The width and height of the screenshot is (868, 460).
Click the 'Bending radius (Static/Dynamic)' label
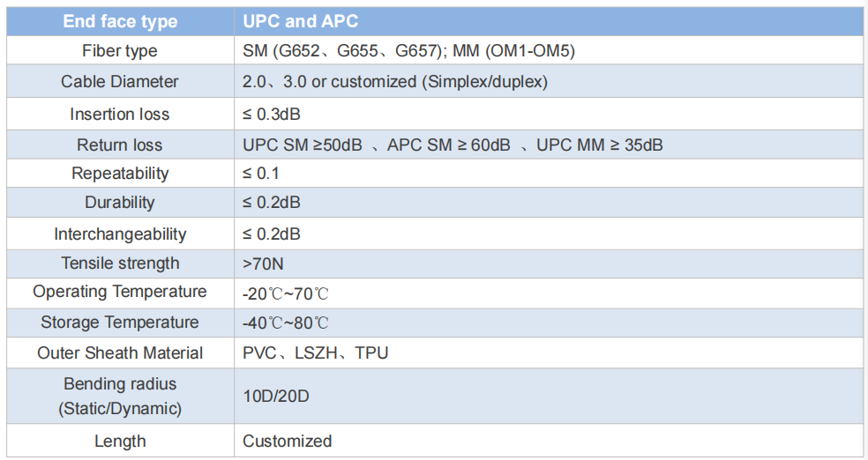[x=120, y=397]
